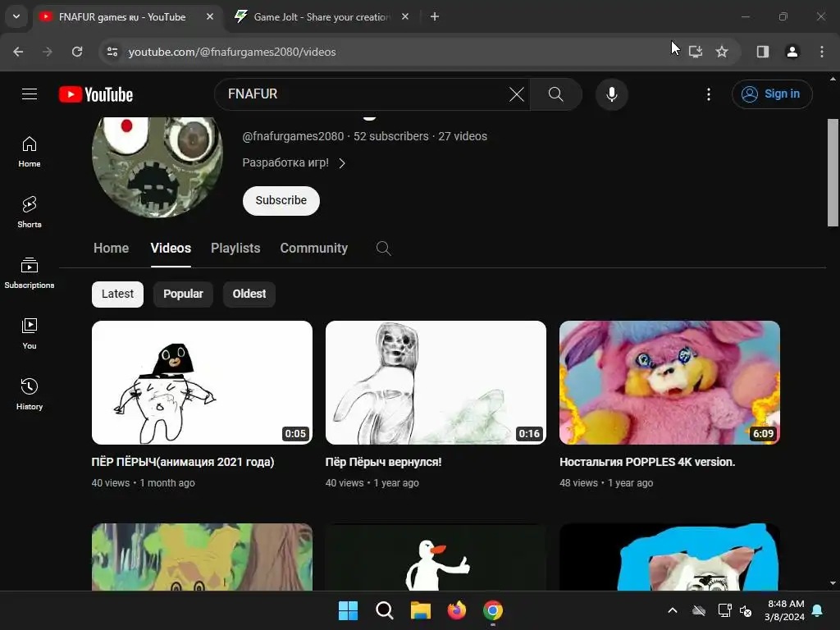Open Chrome's three-dot menu
Screen dimensions: 840x630
click(822, 52)
